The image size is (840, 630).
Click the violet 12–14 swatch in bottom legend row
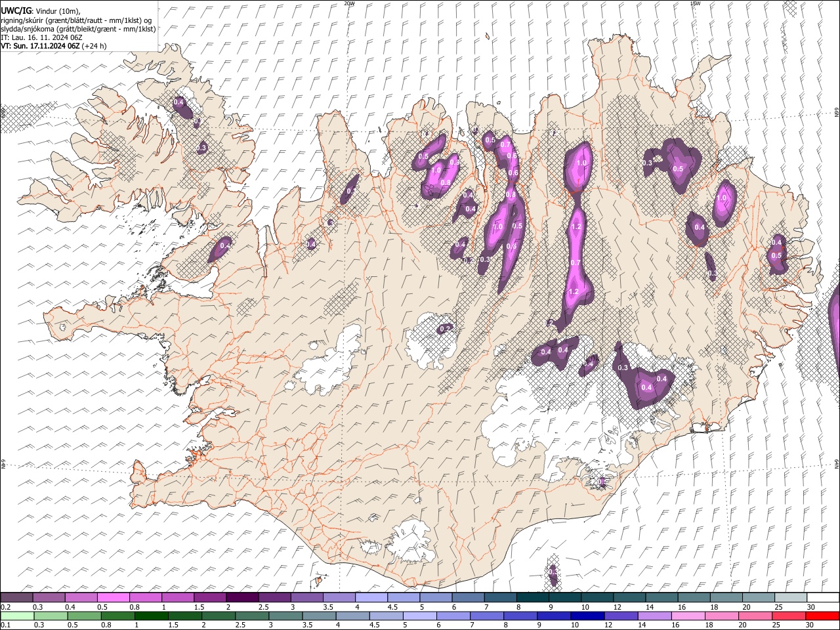click(621, 616)
